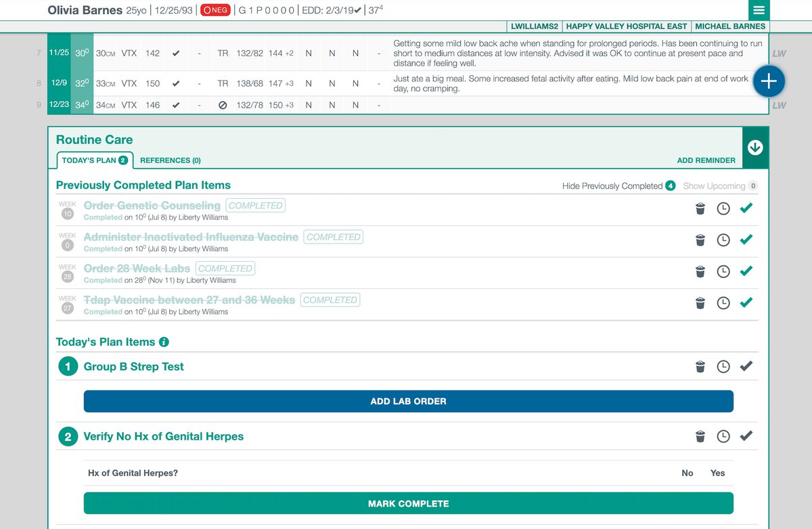Mark the Genital Herpes item's checkmark
This screenshot has height=529, width=812.
pos(746,436)
